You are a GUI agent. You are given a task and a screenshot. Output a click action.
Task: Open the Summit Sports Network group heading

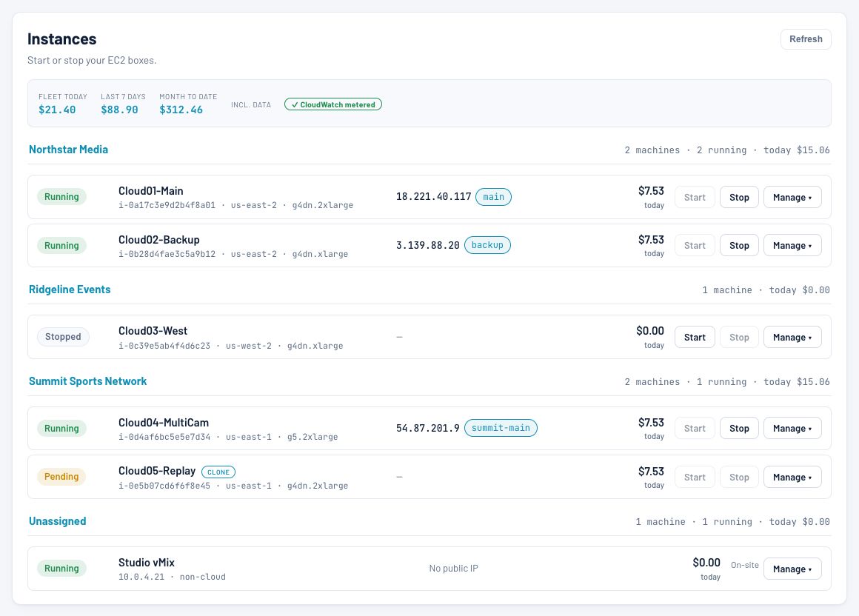87,381
